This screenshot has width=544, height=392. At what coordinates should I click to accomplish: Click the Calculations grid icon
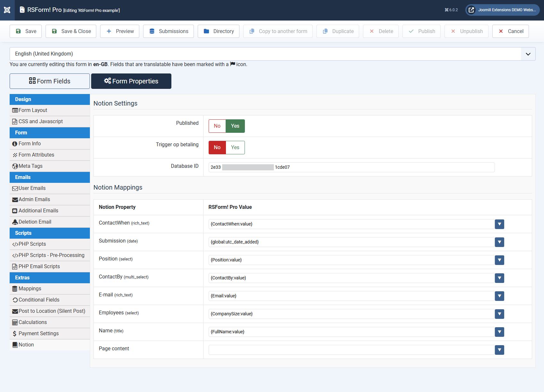click(15, 322)
